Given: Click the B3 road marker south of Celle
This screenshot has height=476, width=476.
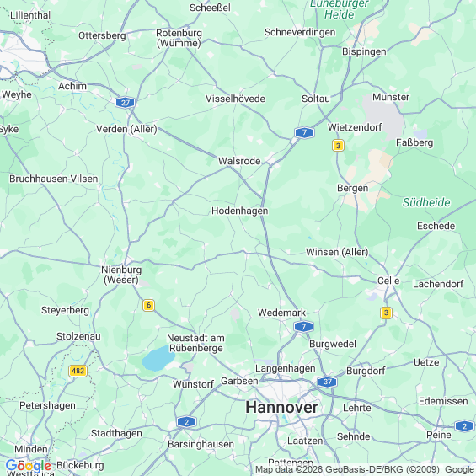Looking at the screenshot, I should [x=386, y=313].
